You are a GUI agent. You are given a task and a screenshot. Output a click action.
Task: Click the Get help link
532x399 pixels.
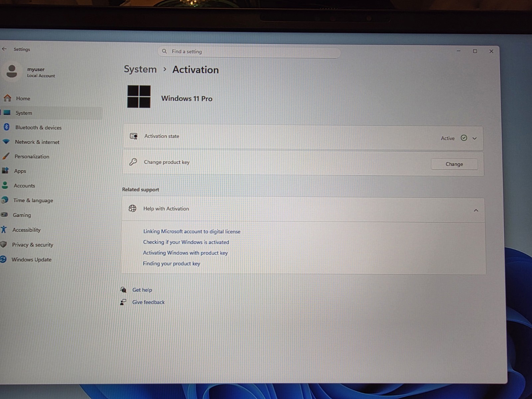pyautogui.click(x=142, y=290)
